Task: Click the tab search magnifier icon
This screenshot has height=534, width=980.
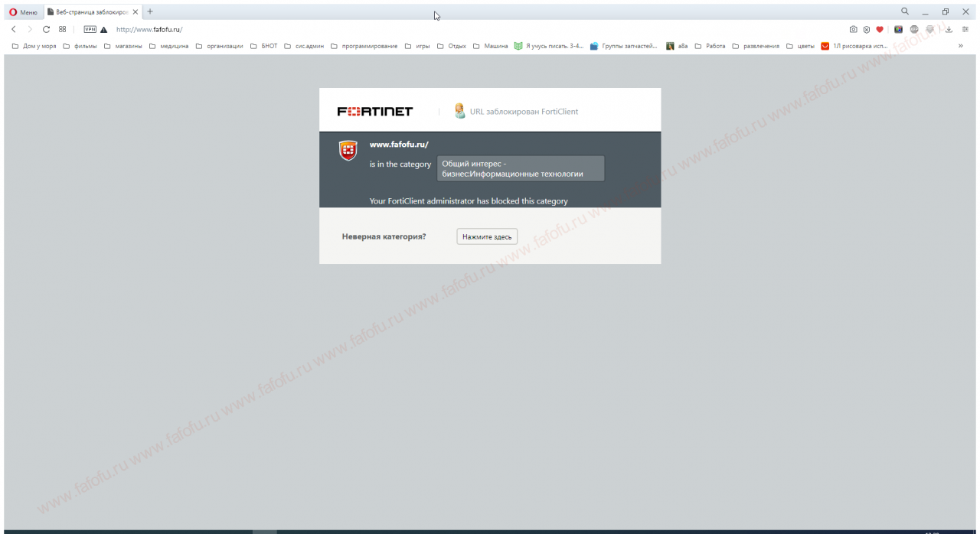Action: tap(905, 11)
